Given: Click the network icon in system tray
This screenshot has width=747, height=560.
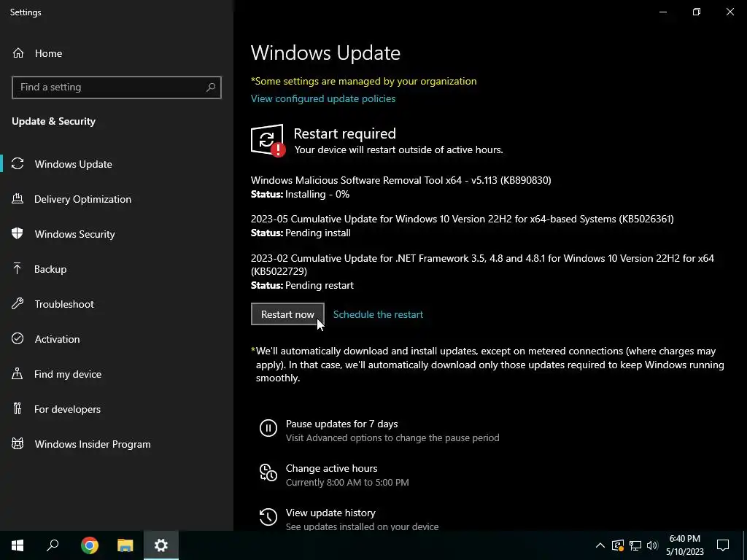Looking at the screenshot, I should pyautogui.click(x=635, y=545).
